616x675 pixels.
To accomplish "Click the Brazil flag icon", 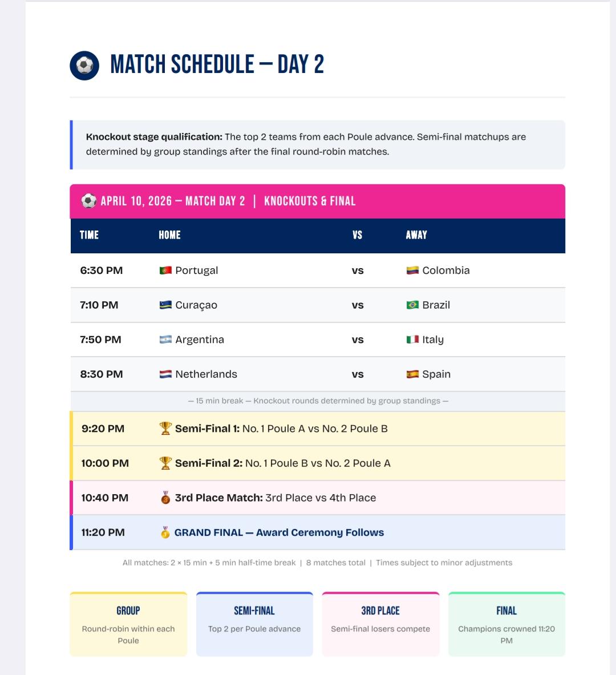I will point(412,305).
